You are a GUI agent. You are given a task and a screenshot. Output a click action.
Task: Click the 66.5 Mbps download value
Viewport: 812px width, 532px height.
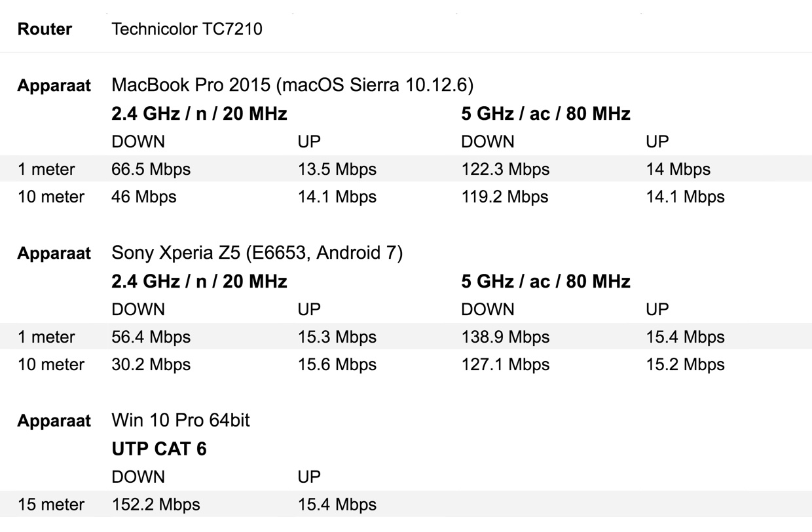click(151, 169)
